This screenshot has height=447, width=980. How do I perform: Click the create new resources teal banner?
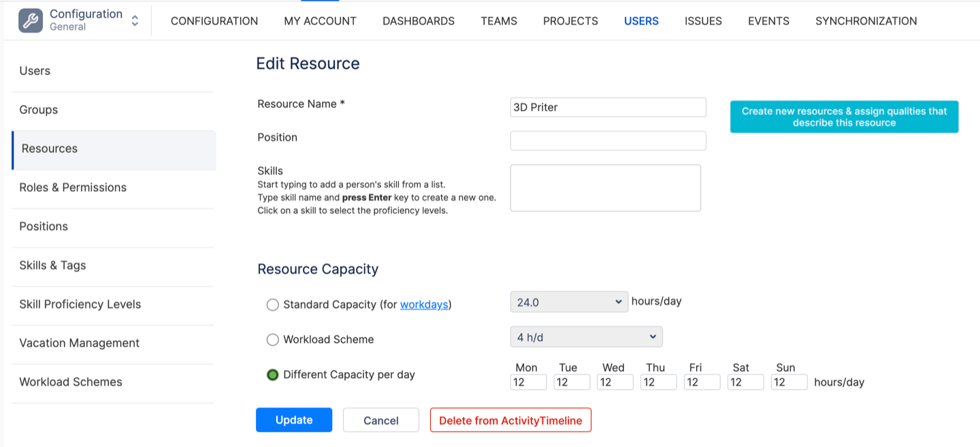[x=844, y=117]
